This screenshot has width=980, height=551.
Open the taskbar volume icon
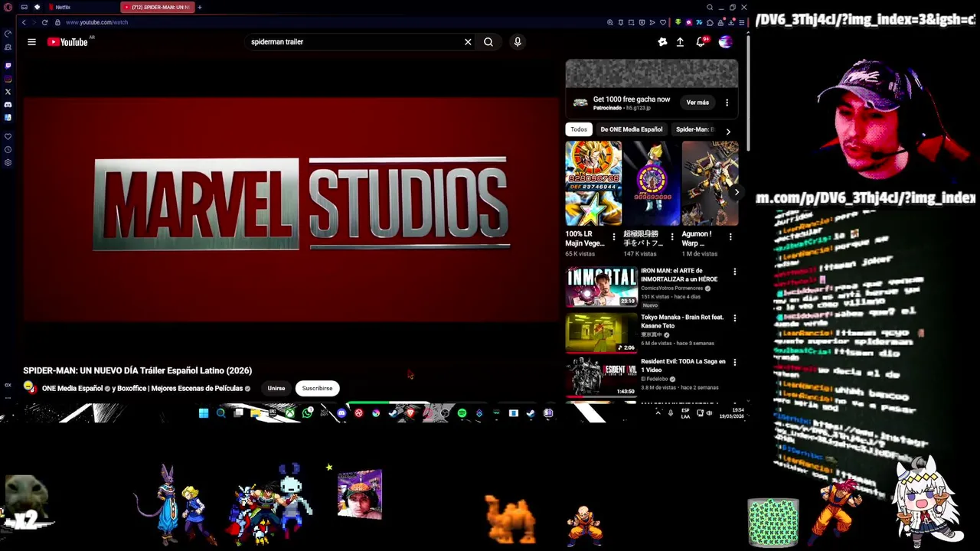tap(709, 413)
